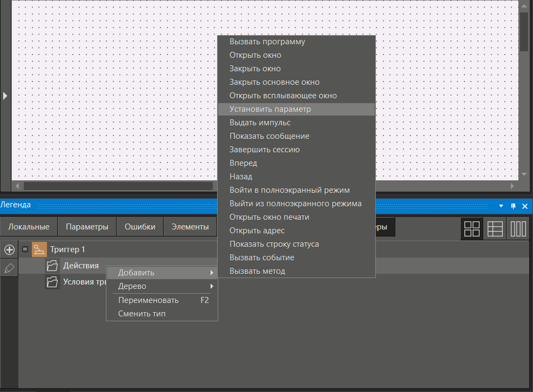Image resolution: width=533 pixels, height=392 pixels.
Task: Choose Установить параметр from the submenu
Action: [x=270, y=109]
